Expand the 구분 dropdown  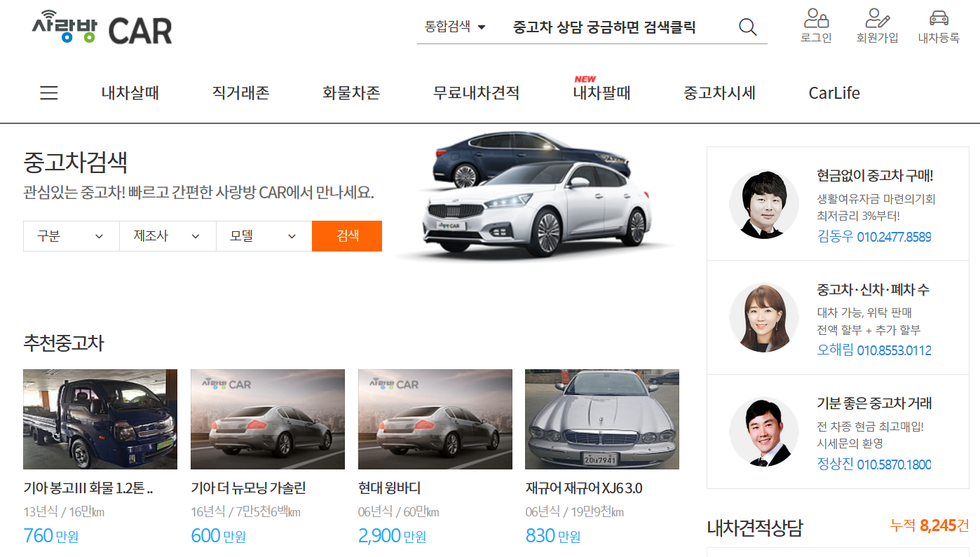[x=72, y=236]
